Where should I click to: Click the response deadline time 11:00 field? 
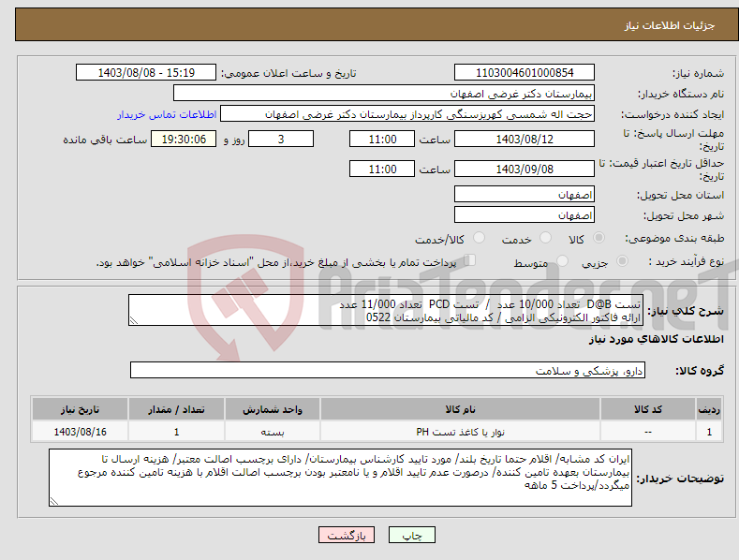382,139
